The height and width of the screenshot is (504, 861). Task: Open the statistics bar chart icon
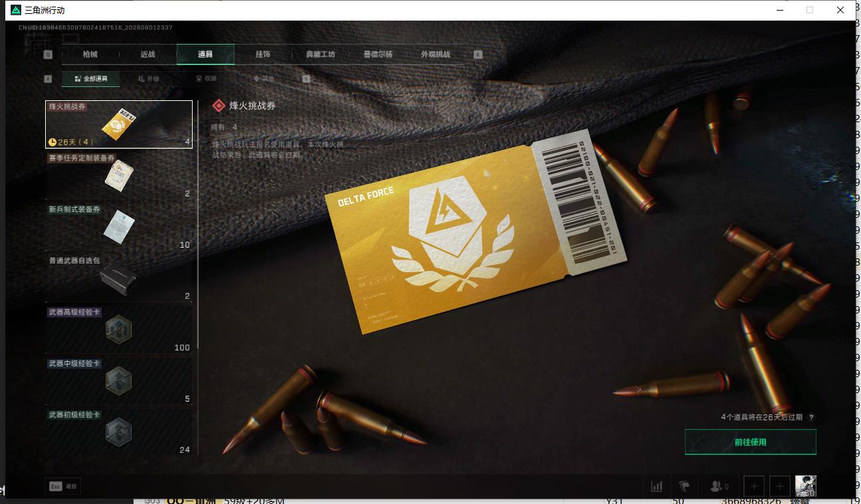pos(656,486)
